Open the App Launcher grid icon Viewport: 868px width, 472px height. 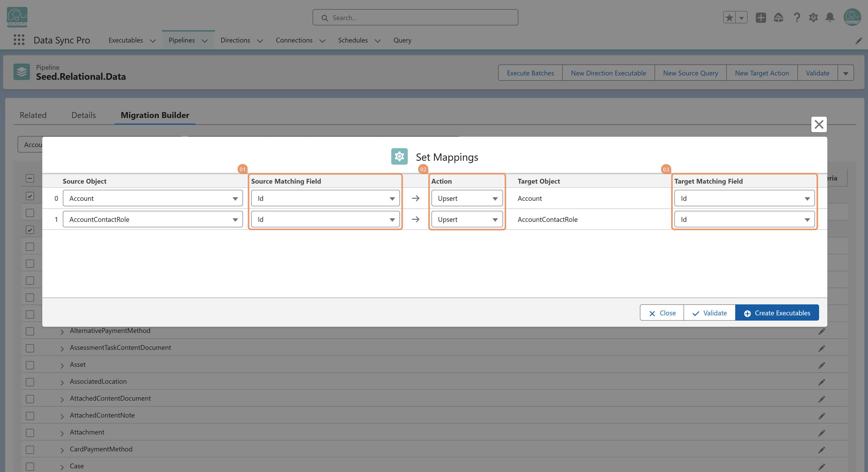click(x=19, y=40)
